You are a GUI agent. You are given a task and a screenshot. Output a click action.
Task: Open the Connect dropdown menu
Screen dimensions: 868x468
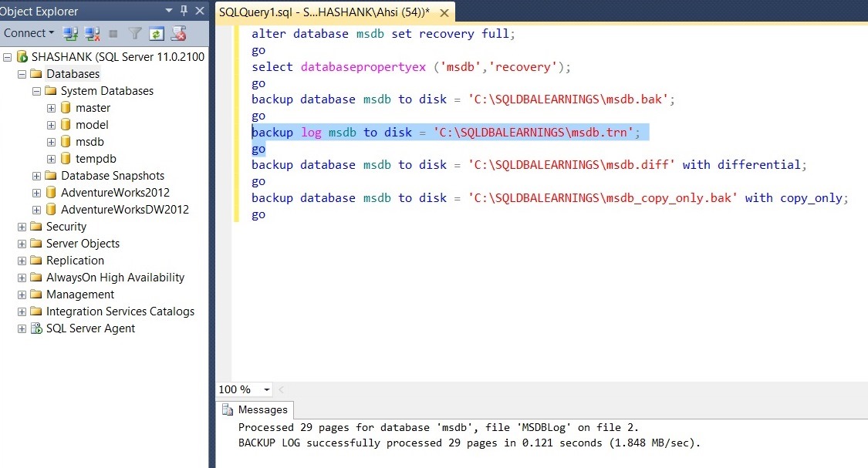29,33
